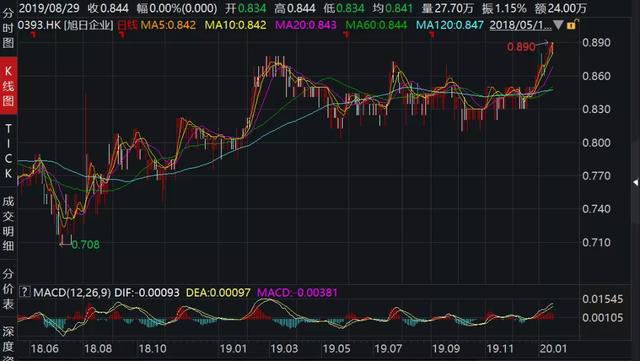Click the 0.800 price axis label
Image resolution: width=640 pixels, height=361 pixels.
(x=596, y=143)
